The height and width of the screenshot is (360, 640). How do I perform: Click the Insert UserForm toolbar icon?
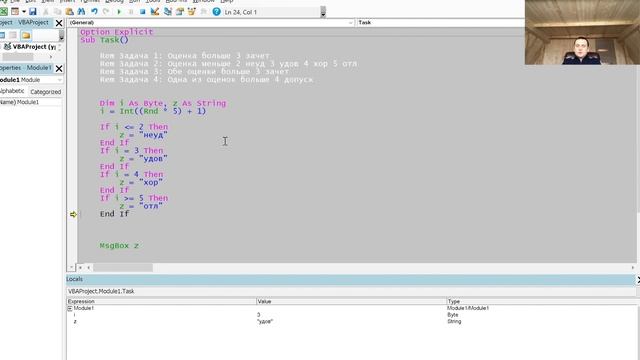tap(15, 12)
